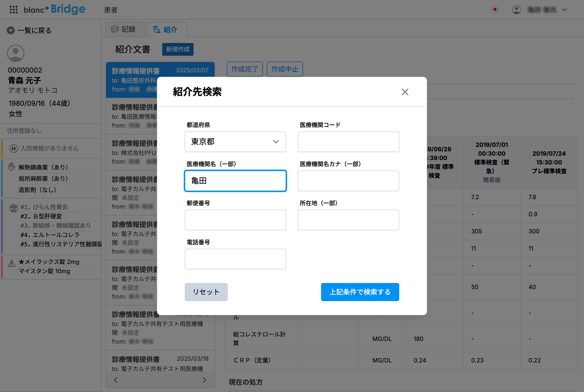Click the notification status icon in the header
Viewport: 584px width, 392px height.
click(495, 10)
